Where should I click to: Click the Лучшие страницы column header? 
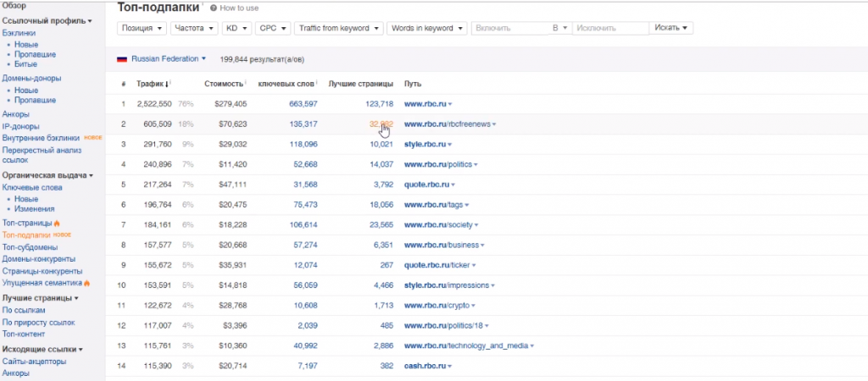(360, 84)
